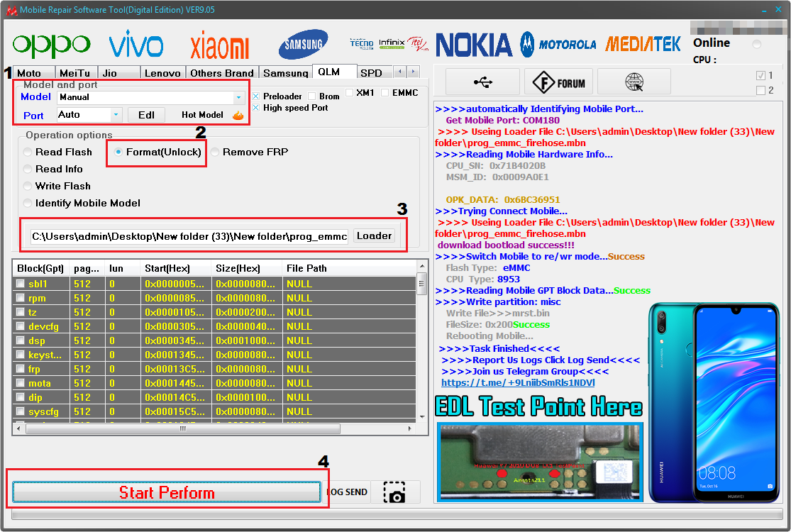
Task: Switch to the Others Brand tab
Action: [222, 73]
